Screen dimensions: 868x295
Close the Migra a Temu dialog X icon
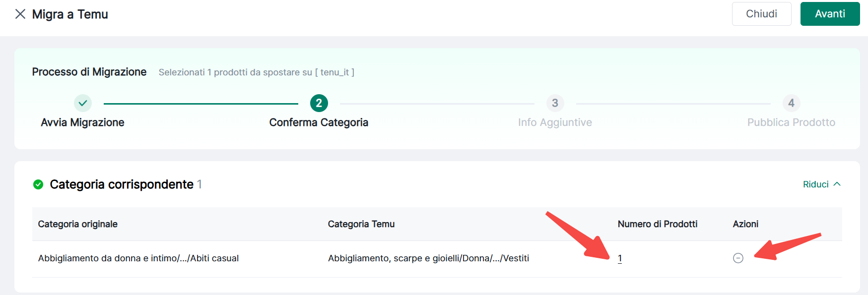tap(20, 14)
